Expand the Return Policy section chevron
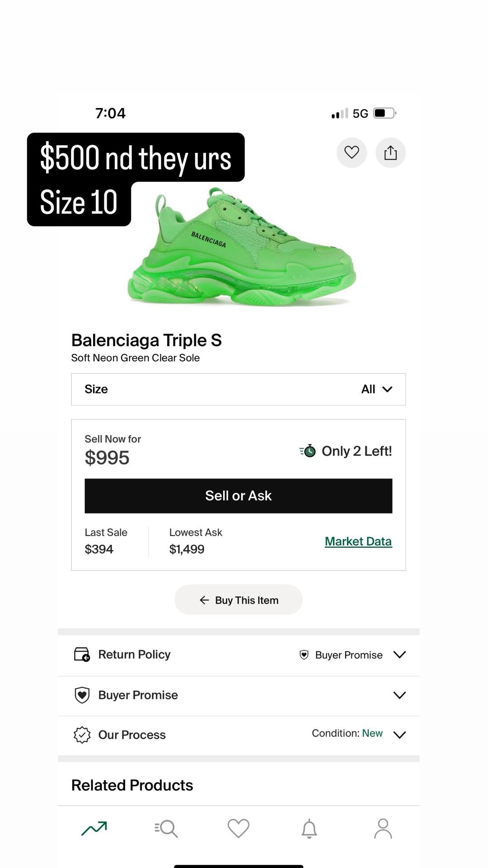The height and width of the screenshot is (868, 488). tap(399, 655)
